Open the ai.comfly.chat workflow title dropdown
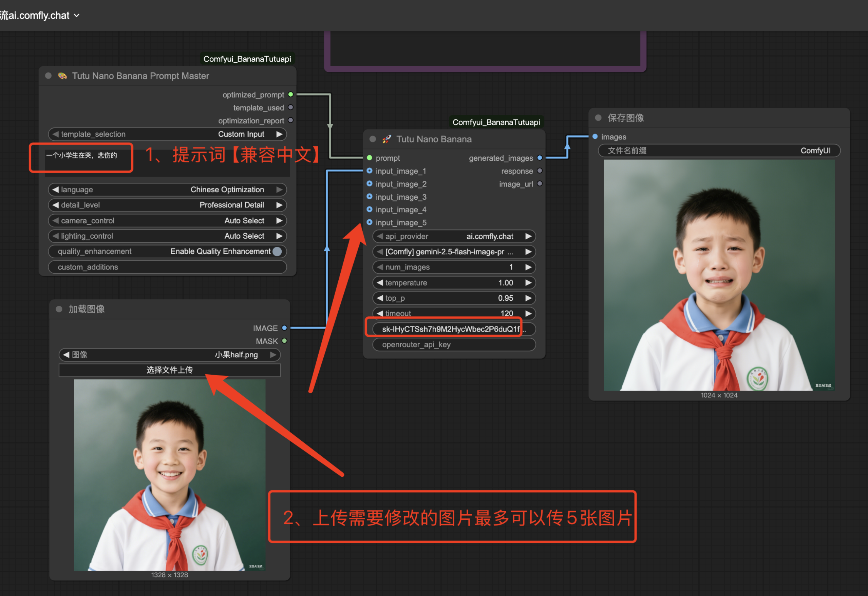The image size is (868, 596). click(x=77, y=15)
